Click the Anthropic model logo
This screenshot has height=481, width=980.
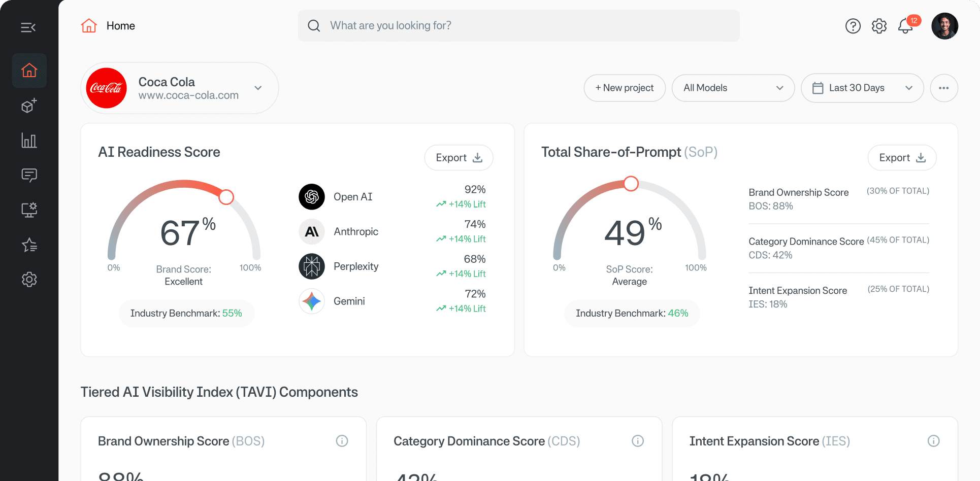point(311,231)
